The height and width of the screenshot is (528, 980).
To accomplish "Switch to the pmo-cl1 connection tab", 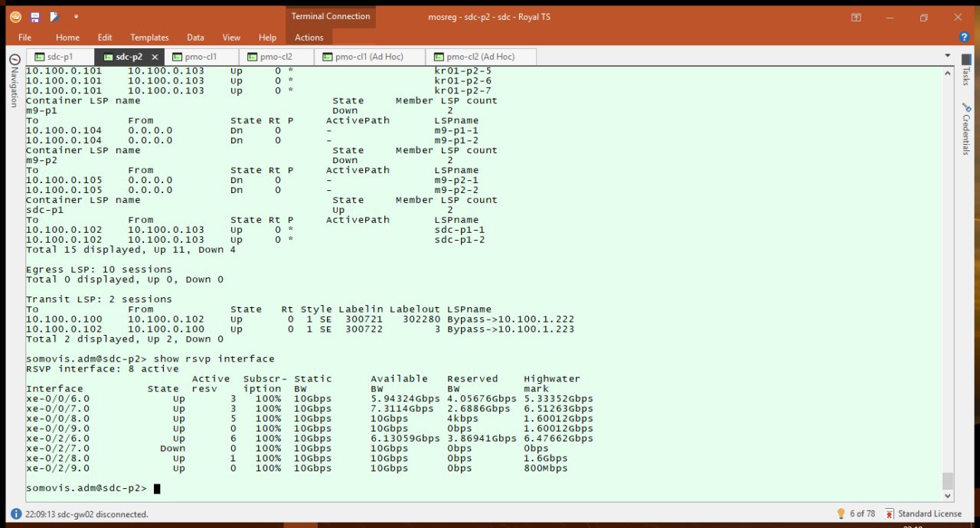I will 201,57.
